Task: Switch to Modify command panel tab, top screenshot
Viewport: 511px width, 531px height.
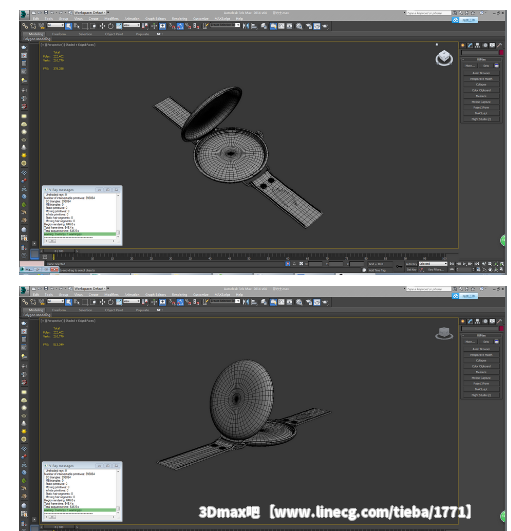Action: (470, 45)
